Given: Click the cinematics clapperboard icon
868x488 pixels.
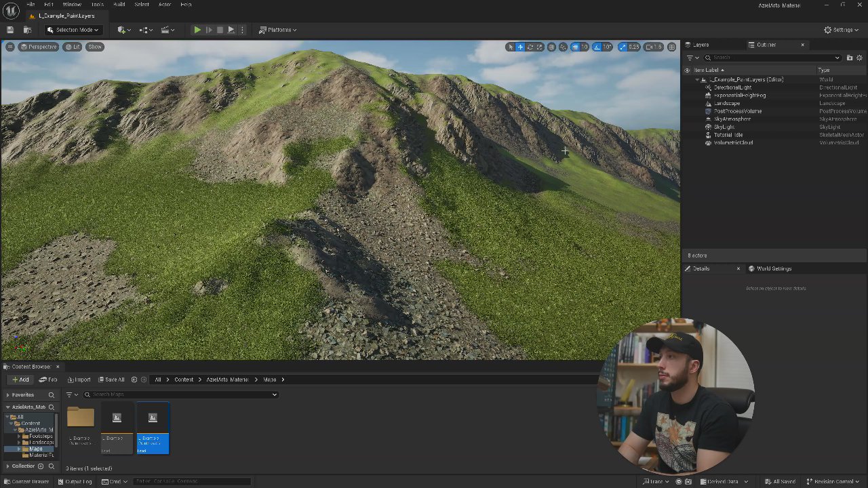Looking at the screenshot, I should point(165,30).
